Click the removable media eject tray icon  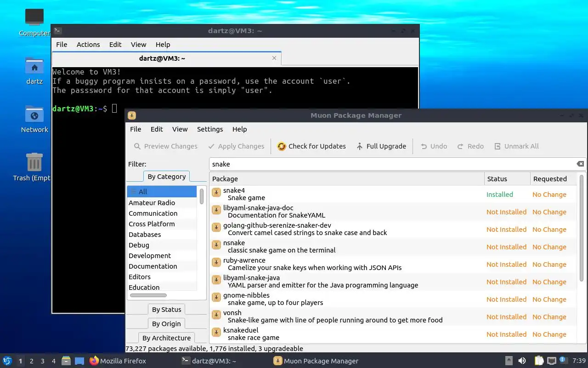click(509, 361)
